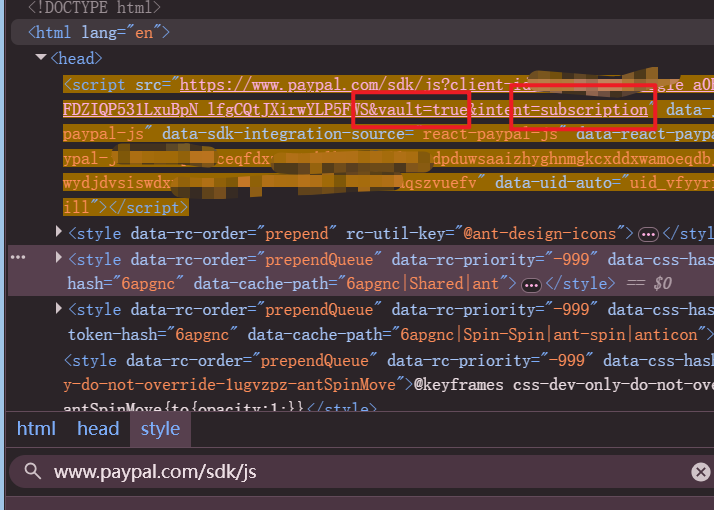Select html in the breadcrumb bar
714x510 pixels.
point(36,428)
